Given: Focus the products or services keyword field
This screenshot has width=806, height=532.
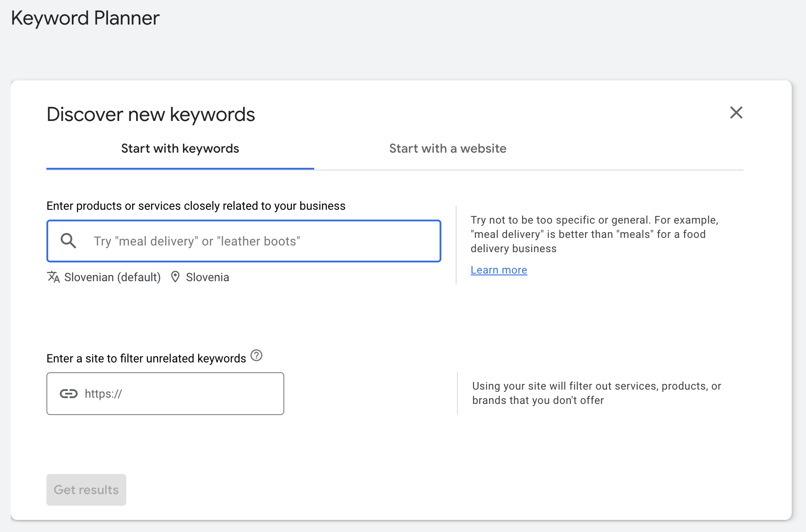Looking at the screenshot, I should (x=244, y=241).
